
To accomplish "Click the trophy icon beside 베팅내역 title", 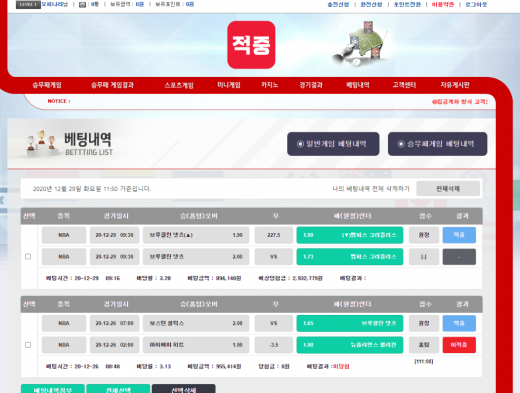I will coord(42,143).
